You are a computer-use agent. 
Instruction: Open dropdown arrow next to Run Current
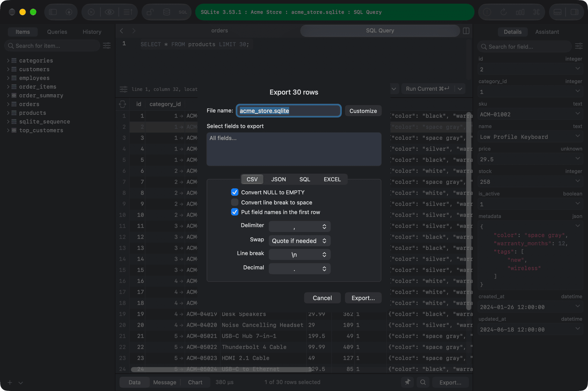point(460,89)
